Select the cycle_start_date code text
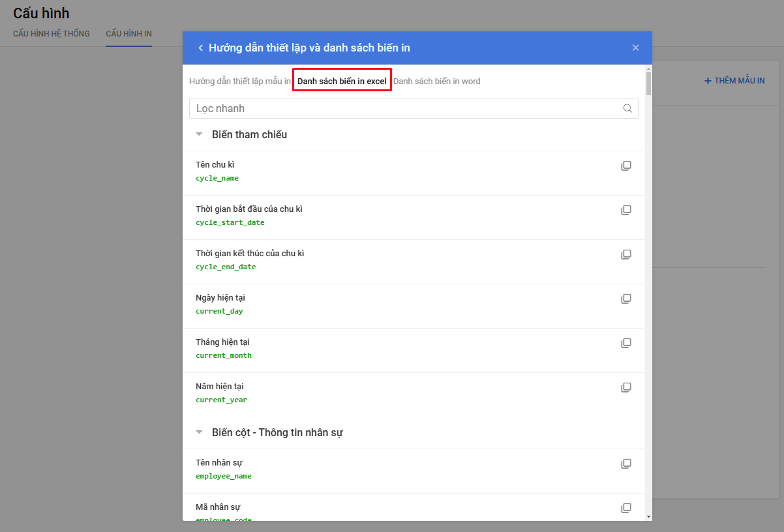The height and width of the screenshot is (532, 784). (x=230, y=222)
